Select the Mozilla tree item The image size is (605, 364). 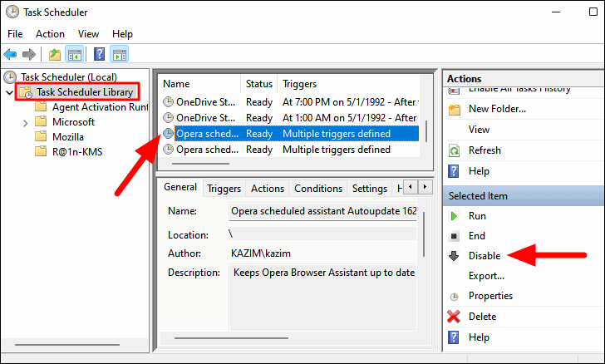[x=68, y=136]
